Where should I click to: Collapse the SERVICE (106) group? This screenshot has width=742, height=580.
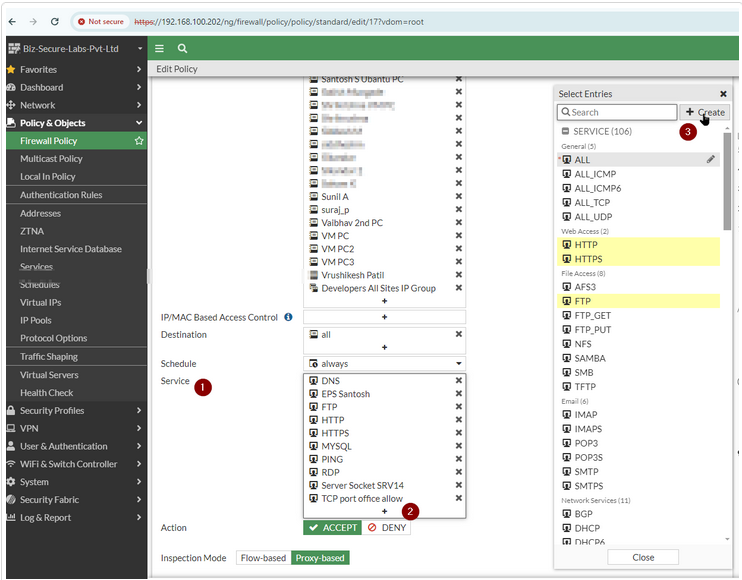point(565,131)
